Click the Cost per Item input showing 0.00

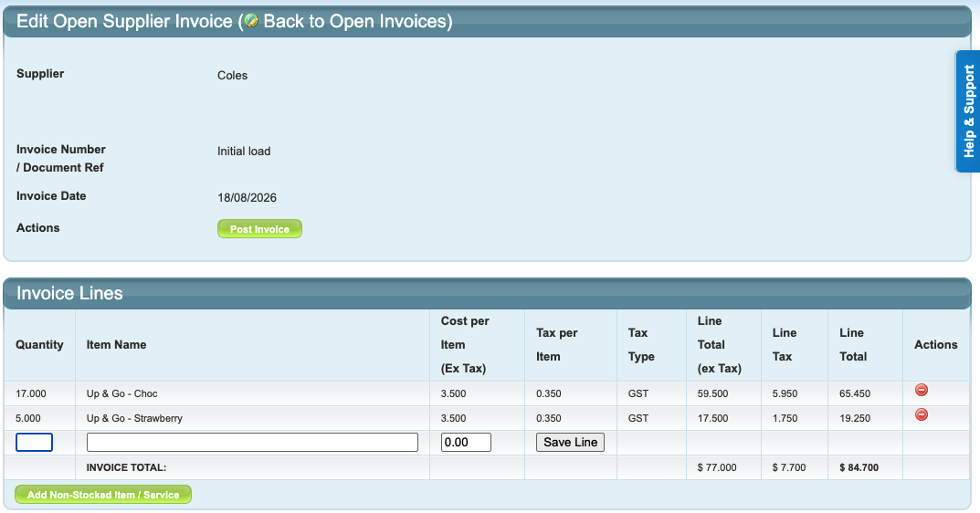pos(466,443)
